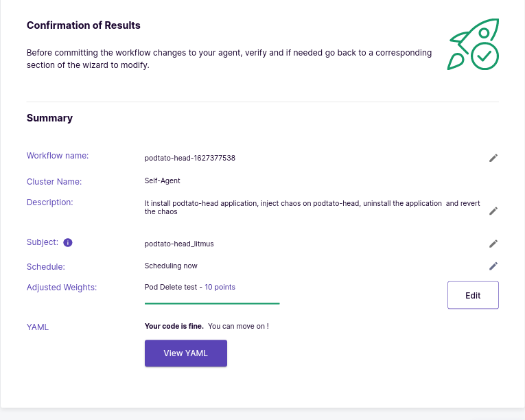Open the View YAML button
This screenshot has width=525, height=420.
point(186,353)
